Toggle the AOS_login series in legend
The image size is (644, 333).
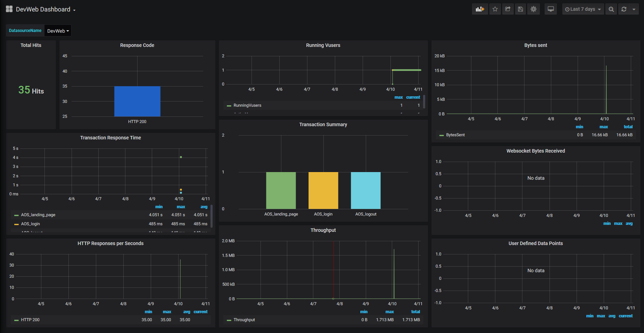click(x=31, y=224)
